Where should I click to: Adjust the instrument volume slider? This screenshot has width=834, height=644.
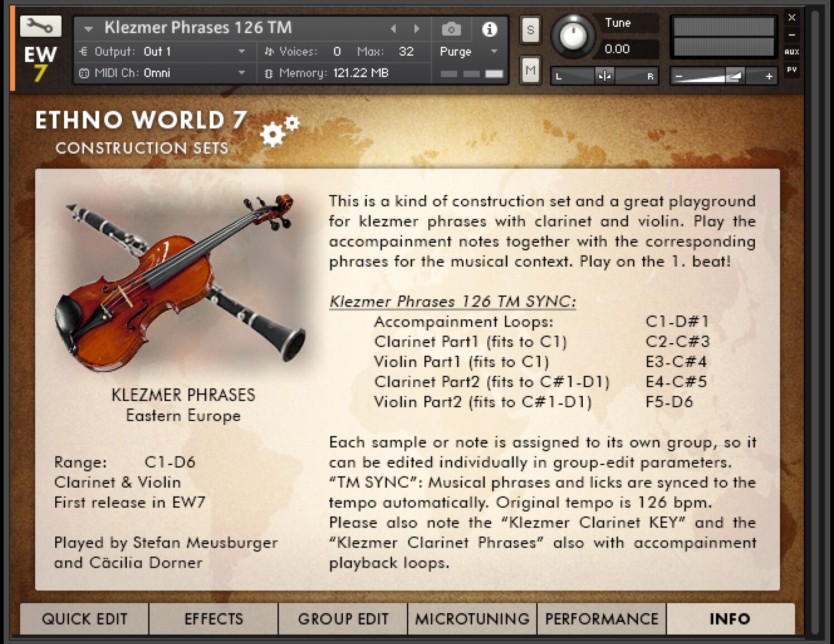pos(723,76)
